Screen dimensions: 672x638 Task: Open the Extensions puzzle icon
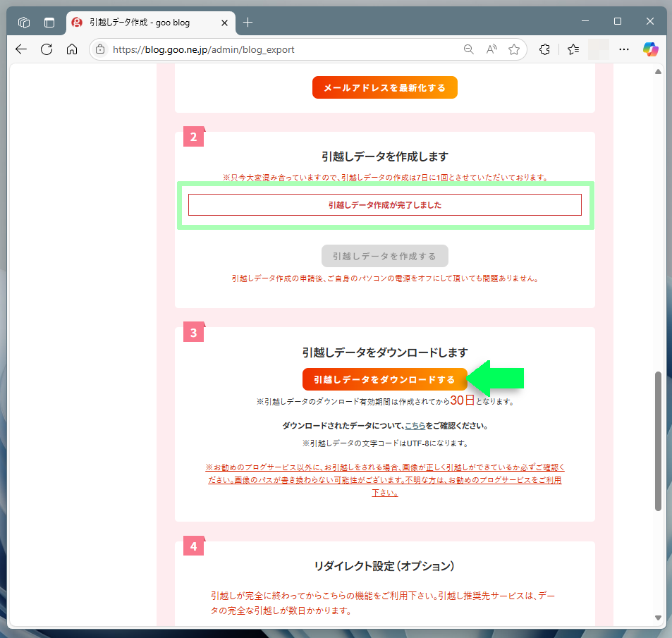[544, 49]
